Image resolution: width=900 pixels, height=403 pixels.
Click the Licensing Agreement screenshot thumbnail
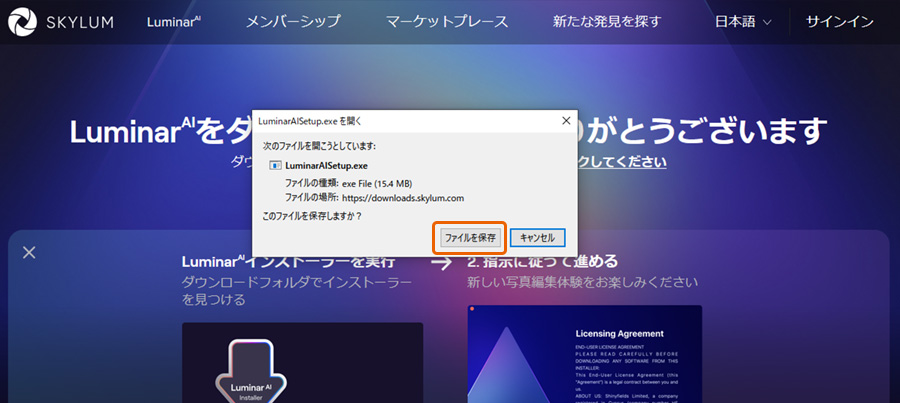(x=584, y=354)
